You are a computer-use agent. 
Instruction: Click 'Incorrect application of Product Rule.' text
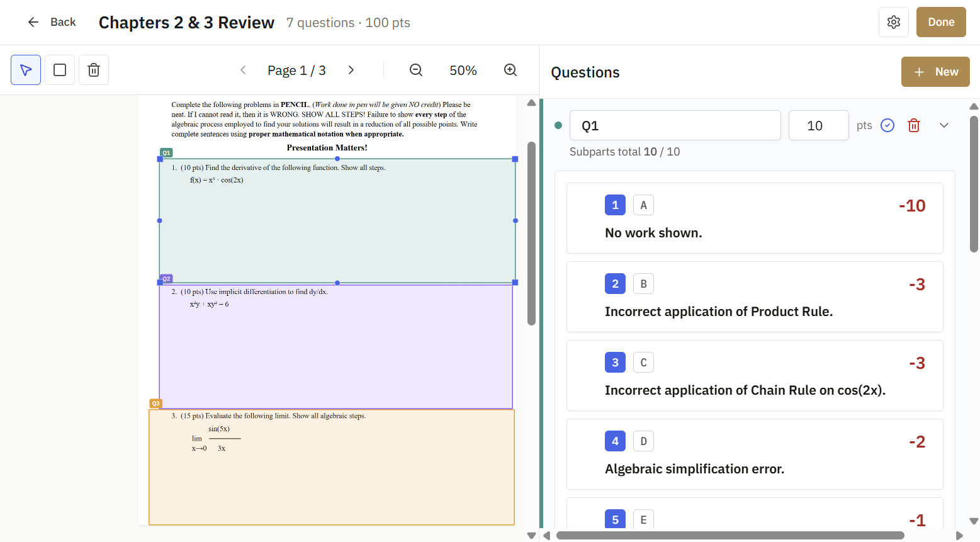[719, 312]
